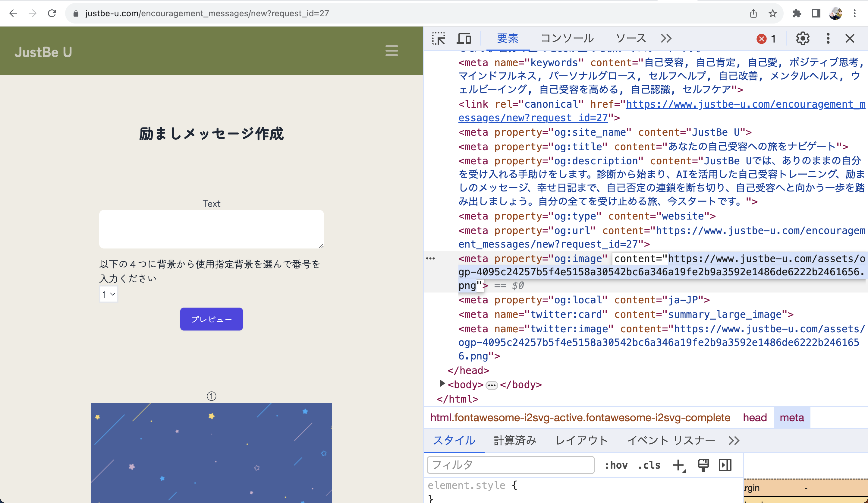
Task: Select the starry background thumbnail ①
Action: click(212, 453)
